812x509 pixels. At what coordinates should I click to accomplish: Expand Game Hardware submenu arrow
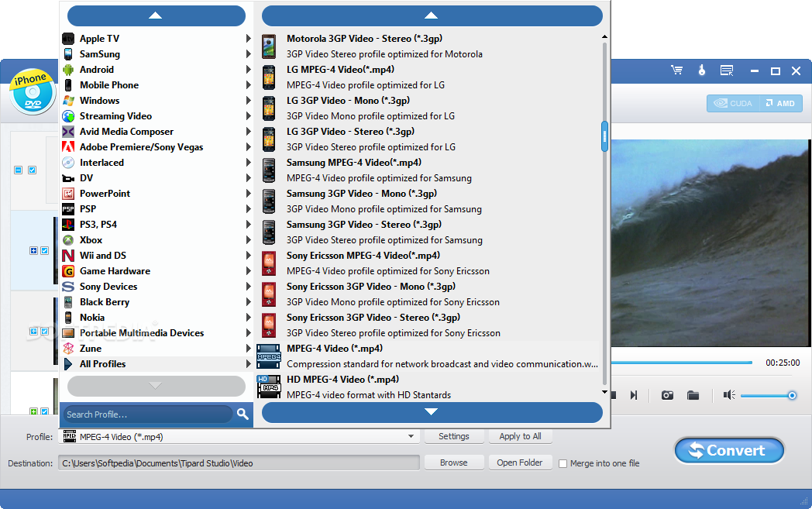pyautogui.click(x=249, y=271)
